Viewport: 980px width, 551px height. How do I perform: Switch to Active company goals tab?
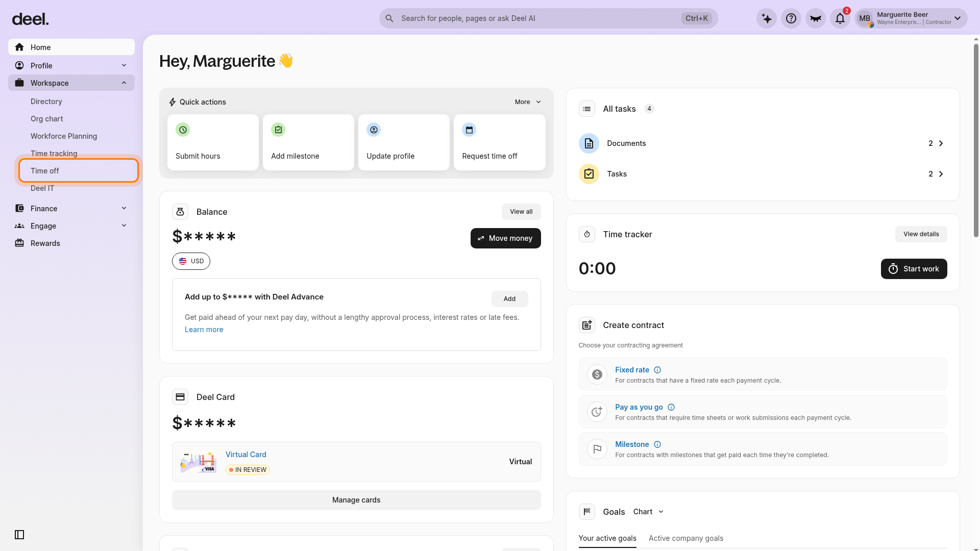point(686,538)
